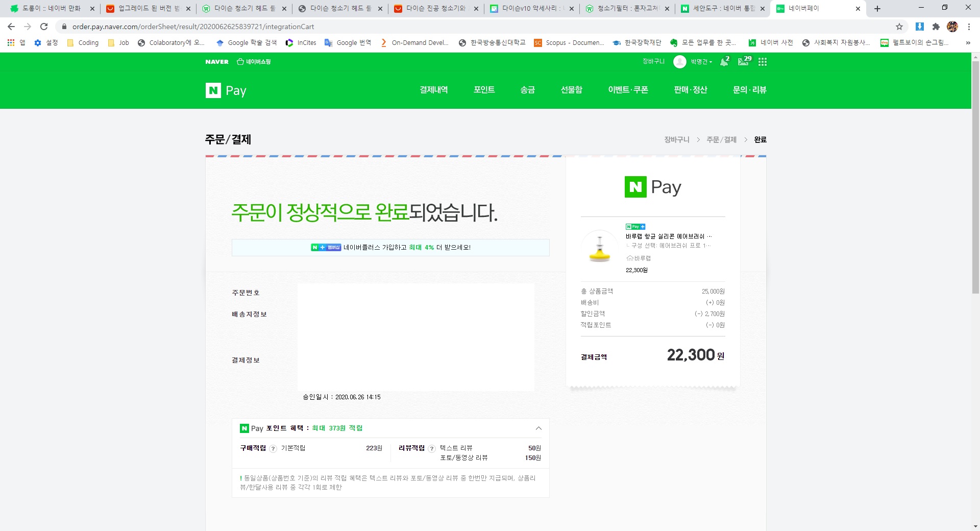Open the 이벤트·쿠폰 menu
980x531 pixels.
pos(628,90)
